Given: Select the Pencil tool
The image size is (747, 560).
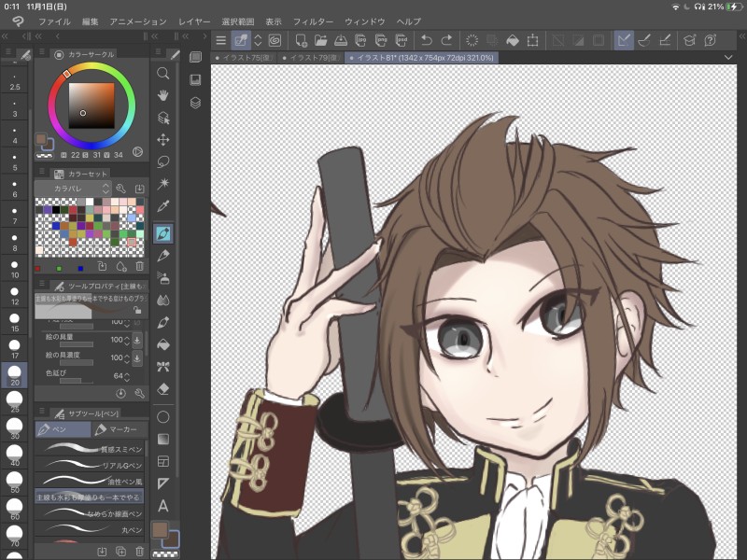Looking at the screenshot, I should pyautogui.click(x=162, y=256).
